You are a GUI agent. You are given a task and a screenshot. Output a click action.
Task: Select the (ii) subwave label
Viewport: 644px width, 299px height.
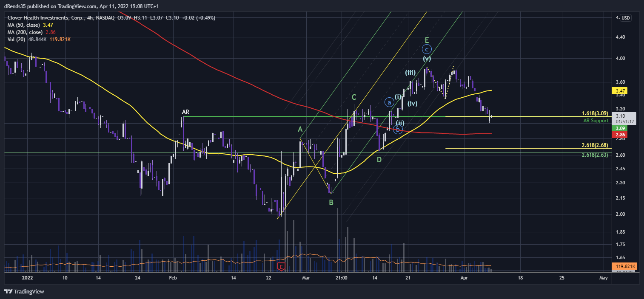[x=400, y=123]
